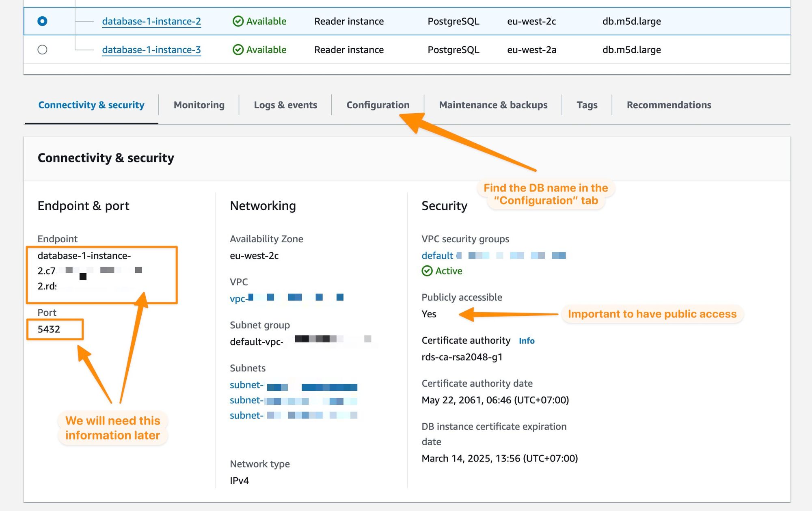Open database-1-instance-3 via its name link
Screen dimensions: 812x511
151,50
